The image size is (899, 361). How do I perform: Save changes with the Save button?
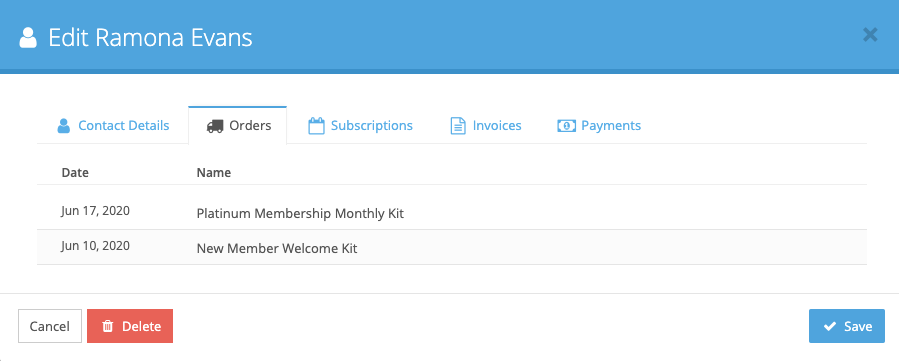click(x=847, y=326)
